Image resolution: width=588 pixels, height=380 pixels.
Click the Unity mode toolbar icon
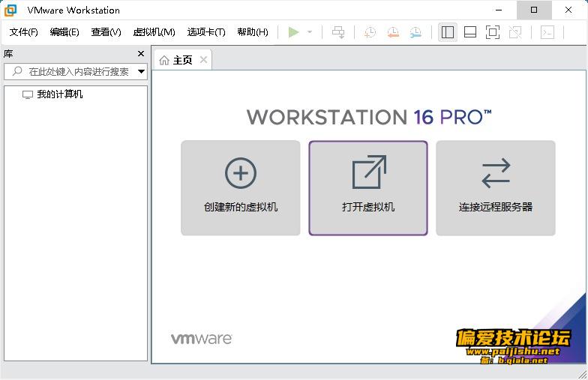[x=515, y=32]
